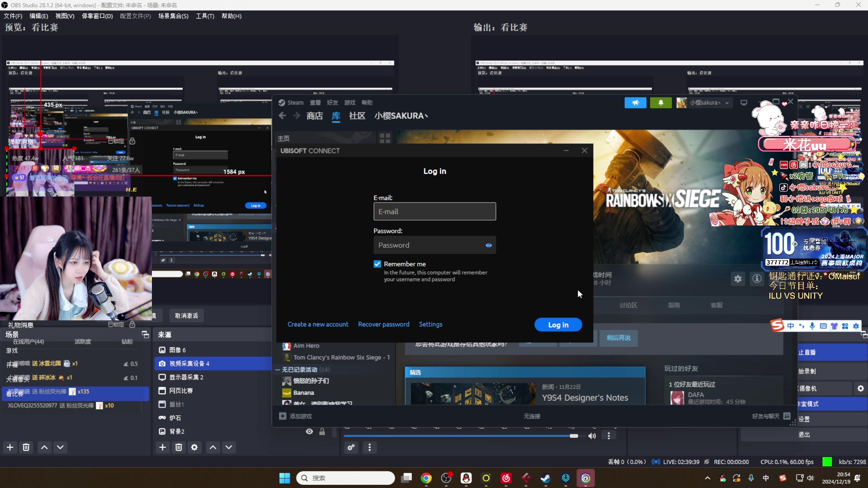Screen dimensions: 868x488
Task: Open three-dot options beside the volume speaker
Action: coord(609,436)
